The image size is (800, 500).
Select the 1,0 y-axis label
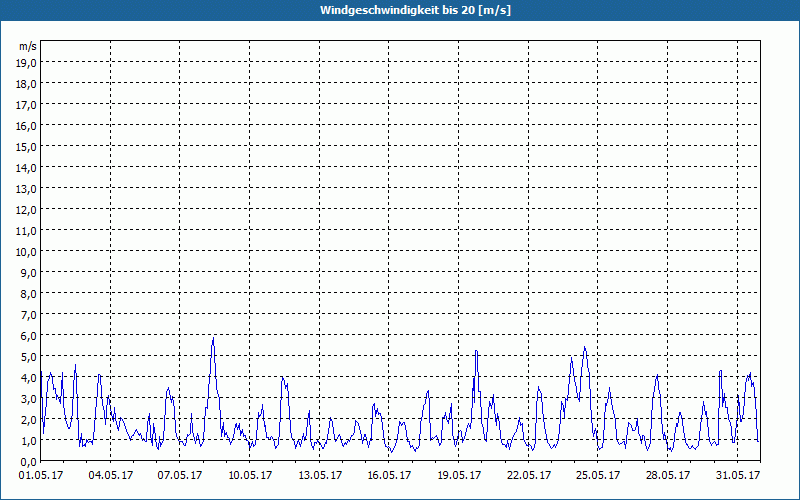click(x=30, y=440)
